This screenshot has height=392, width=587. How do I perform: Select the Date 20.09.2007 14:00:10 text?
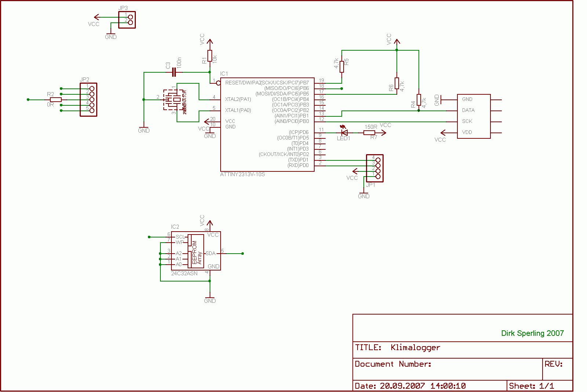(410, 386)
